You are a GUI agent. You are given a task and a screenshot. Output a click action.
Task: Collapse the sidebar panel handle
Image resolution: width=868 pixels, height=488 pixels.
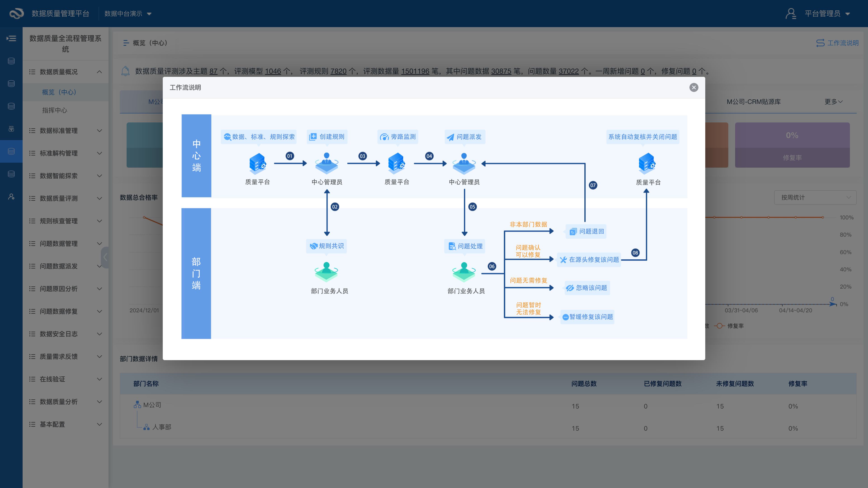[105, 257]
